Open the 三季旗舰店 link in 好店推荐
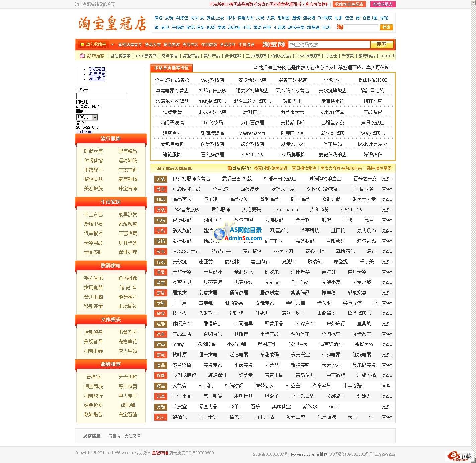The width and height of the screenshot is (476, 463). click(x=256, y=56)
